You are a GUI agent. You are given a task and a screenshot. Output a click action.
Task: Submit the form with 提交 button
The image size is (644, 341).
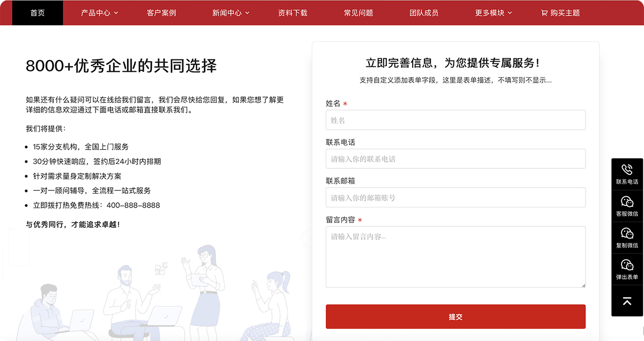click(455, 317)
